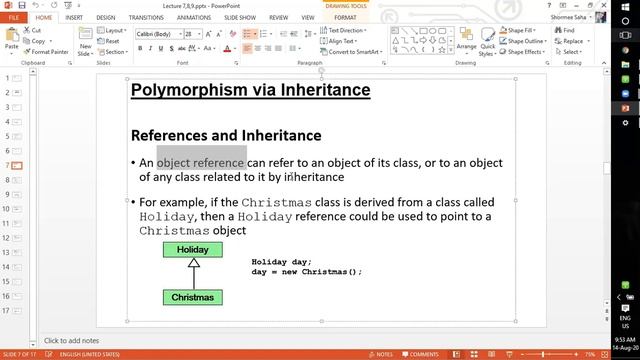
Task: Click the zoom in plus button
Action: (x=576, y=354)
